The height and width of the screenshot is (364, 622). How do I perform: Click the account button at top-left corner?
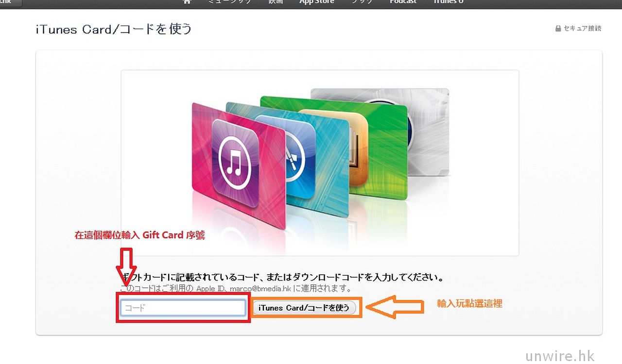tap(11, 2)
